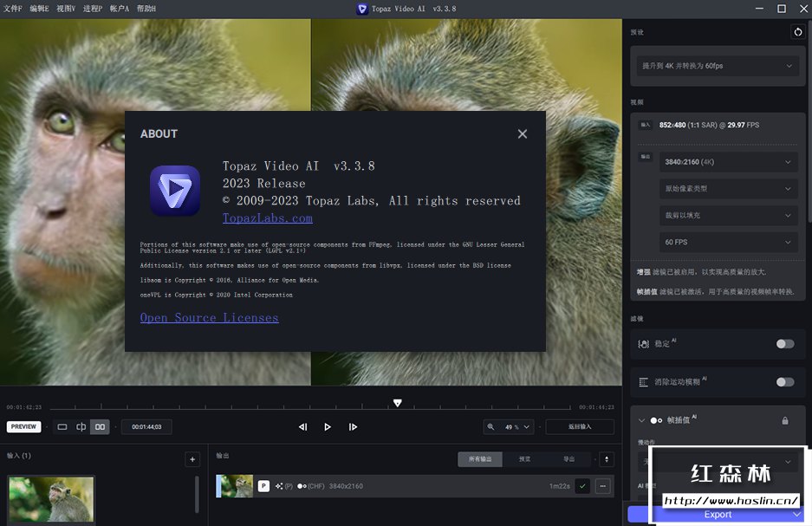Click the 1m22s duration text
812x526 pixels.
point(559,486)
